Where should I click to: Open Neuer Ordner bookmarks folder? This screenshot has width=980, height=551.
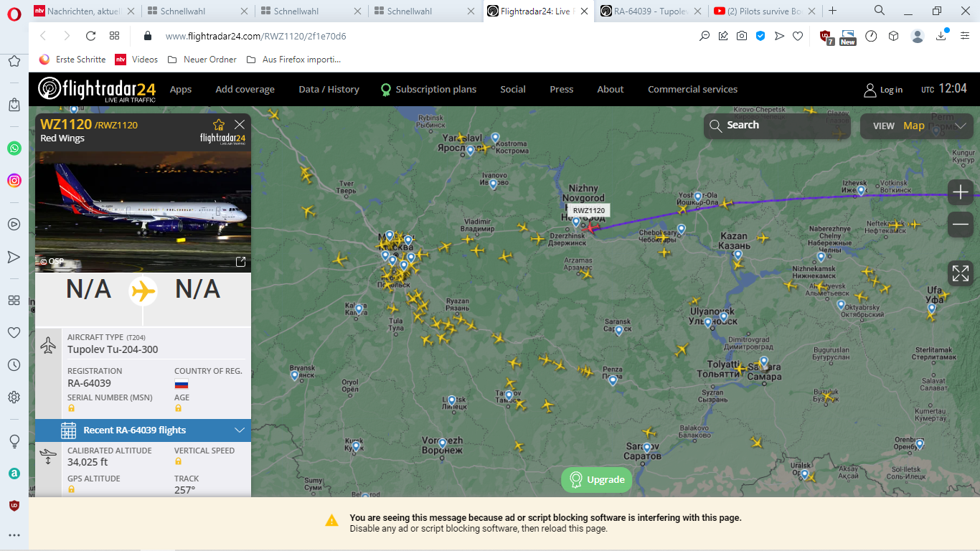click(202, 60)
